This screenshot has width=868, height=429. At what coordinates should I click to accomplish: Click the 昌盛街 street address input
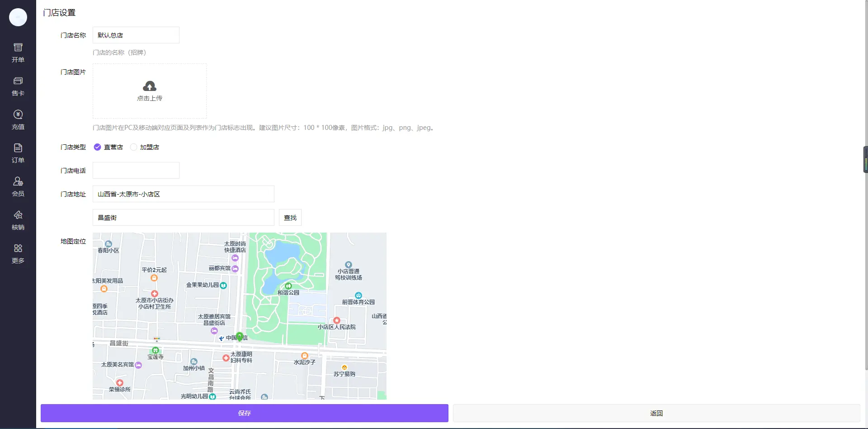183,218
